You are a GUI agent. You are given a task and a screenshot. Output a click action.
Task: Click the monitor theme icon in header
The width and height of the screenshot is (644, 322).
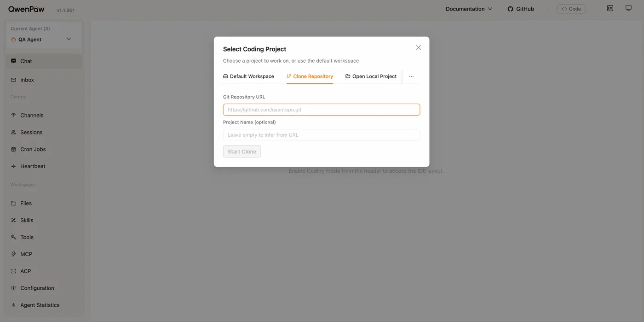(628, 8)
